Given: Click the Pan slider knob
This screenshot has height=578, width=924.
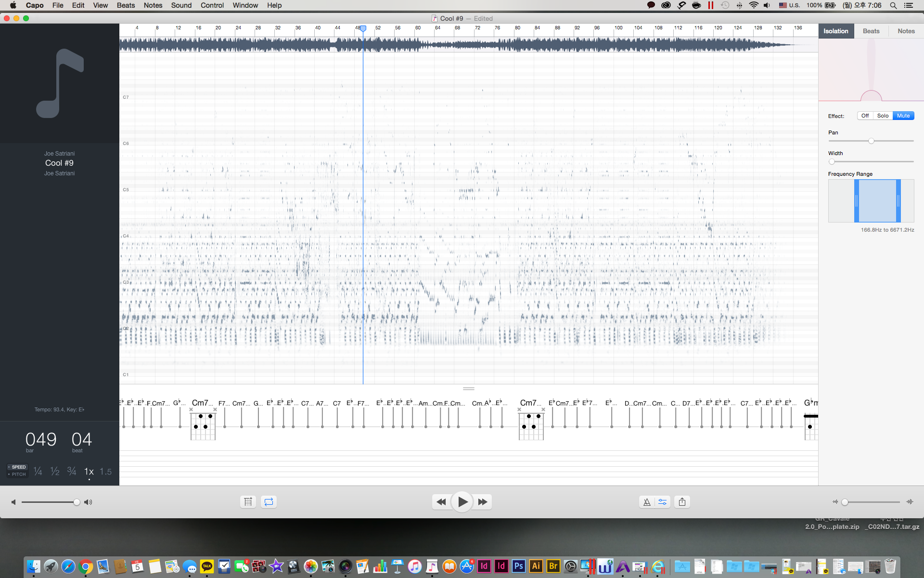Looking at the screenshot, I should click(871, 141).
